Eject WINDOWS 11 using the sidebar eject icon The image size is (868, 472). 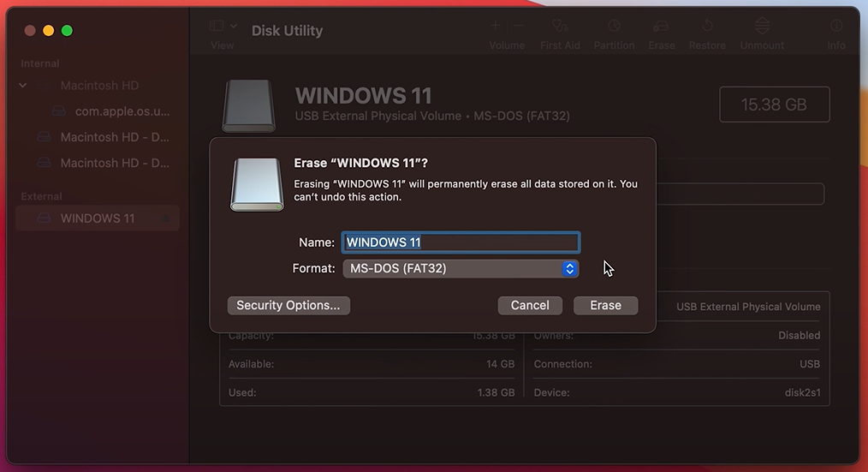click(165, 218)
